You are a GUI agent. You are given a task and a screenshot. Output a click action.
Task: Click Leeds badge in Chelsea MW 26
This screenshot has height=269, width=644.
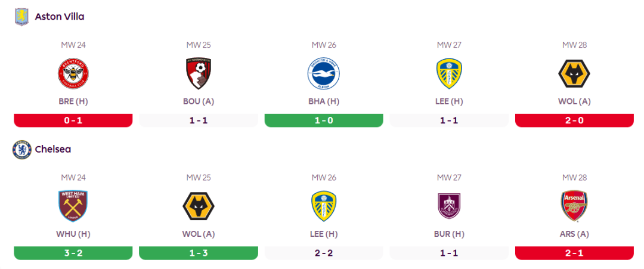(x=324, y=206)
